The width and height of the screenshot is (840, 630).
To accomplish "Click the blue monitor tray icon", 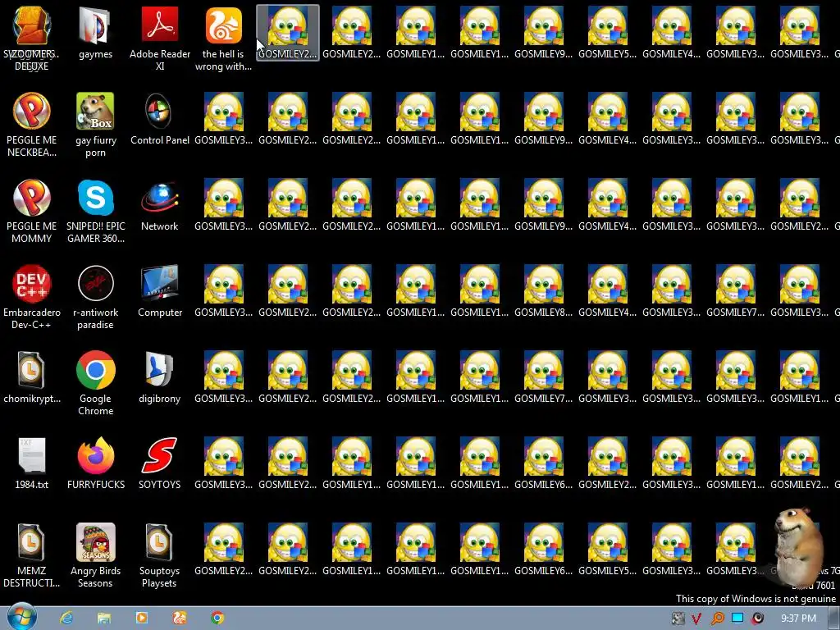I will pyautogui.click(x=737, y=619).
